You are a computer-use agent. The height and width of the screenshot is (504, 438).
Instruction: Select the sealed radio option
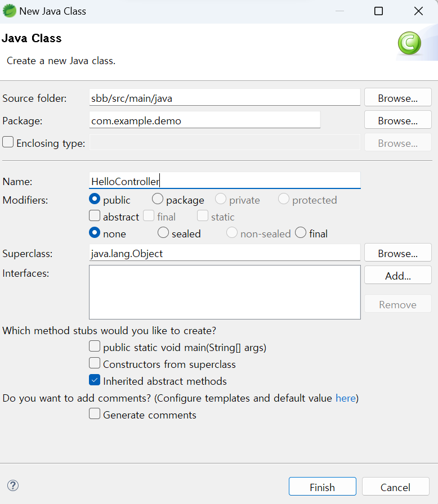(163, 233)
